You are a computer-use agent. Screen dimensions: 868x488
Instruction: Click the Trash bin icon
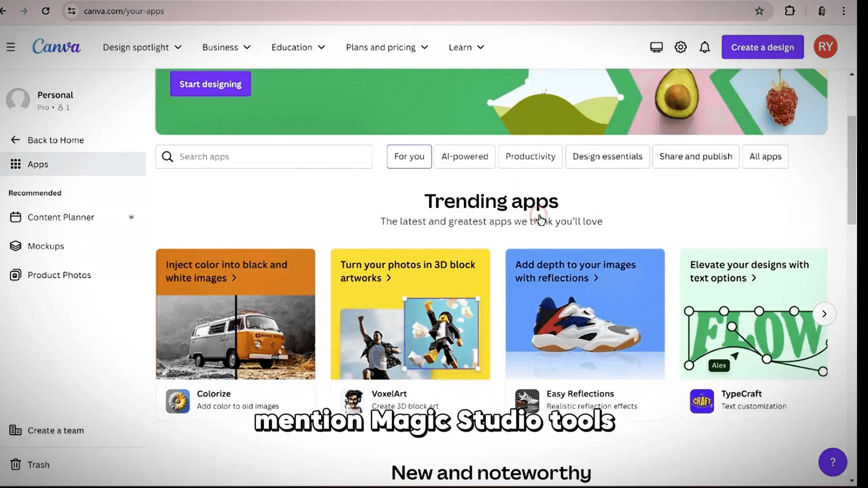[x=16, y=465]
